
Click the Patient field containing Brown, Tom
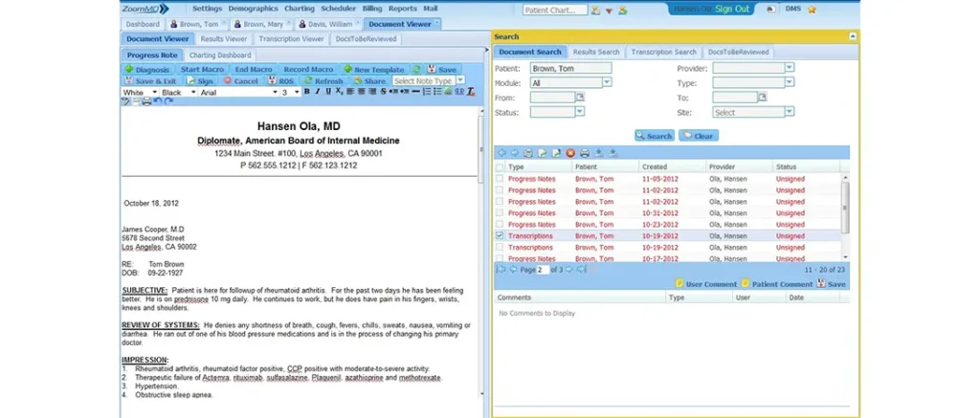click(571, 68)
